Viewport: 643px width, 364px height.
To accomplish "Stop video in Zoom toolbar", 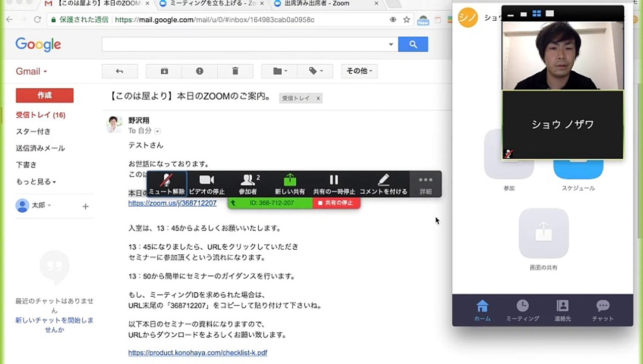I will click(x=207, y=184).
